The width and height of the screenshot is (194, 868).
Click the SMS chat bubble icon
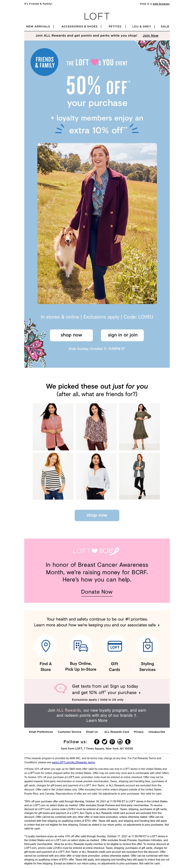61,688
